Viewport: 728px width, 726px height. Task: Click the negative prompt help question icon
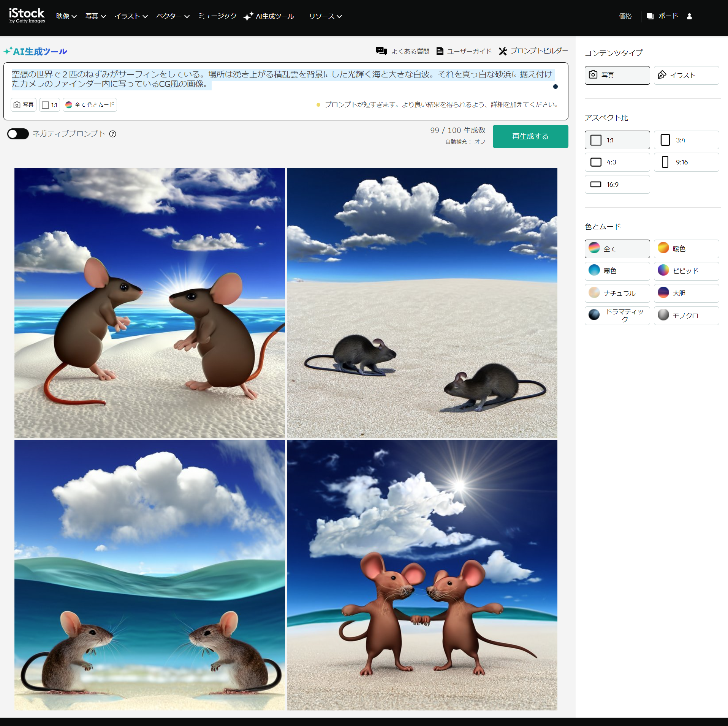(112, 134)
